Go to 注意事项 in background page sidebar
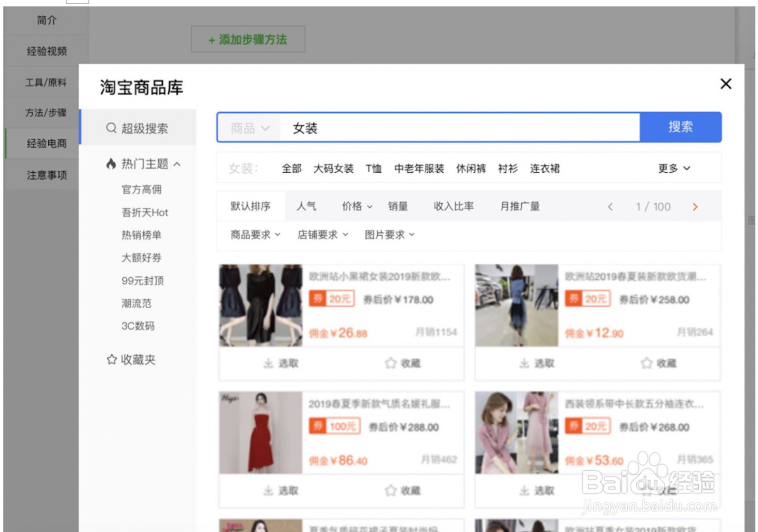Screen dimensions: 758x532 click(x=46, y=175)
